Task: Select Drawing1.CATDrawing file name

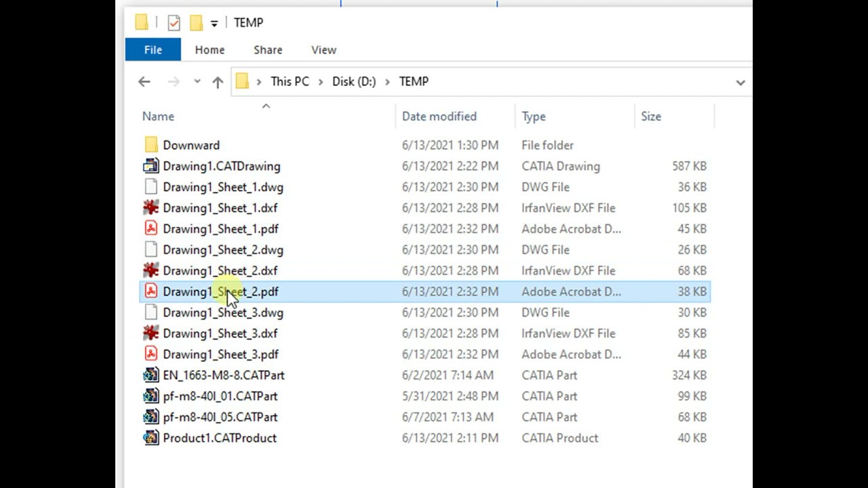Action: pos(222,166)
